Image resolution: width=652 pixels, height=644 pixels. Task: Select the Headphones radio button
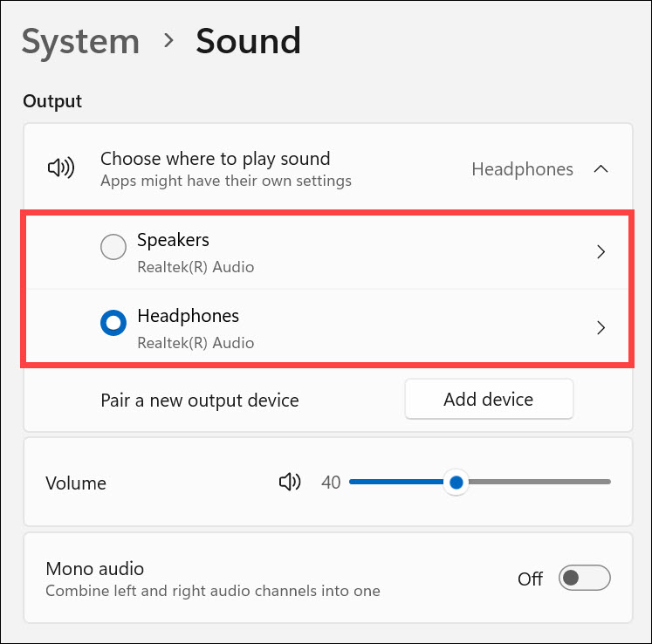[113, 324]
